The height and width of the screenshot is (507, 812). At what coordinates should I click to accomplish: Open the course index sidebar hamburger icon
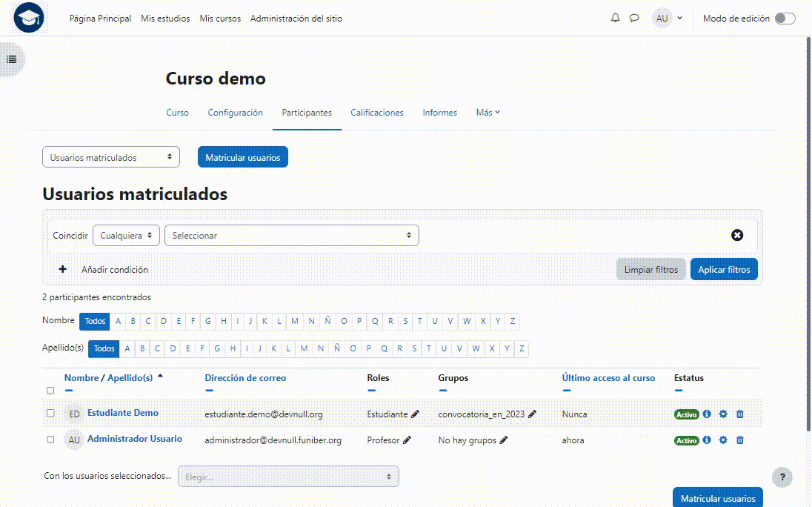click(12, 59)
